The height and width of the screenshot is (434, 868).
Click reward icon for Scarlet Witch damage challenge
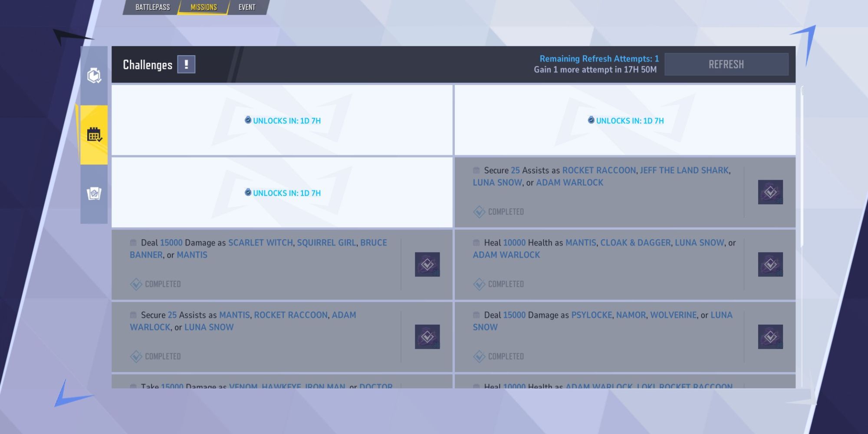[427, 264]
